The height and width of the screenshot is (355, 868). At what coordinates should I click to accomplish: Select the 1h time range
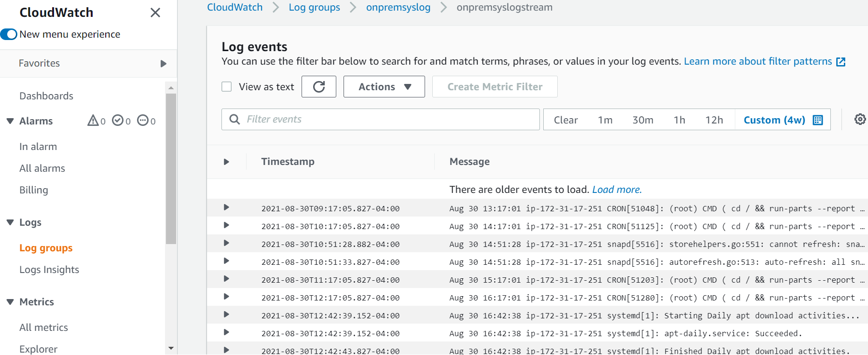679,120
